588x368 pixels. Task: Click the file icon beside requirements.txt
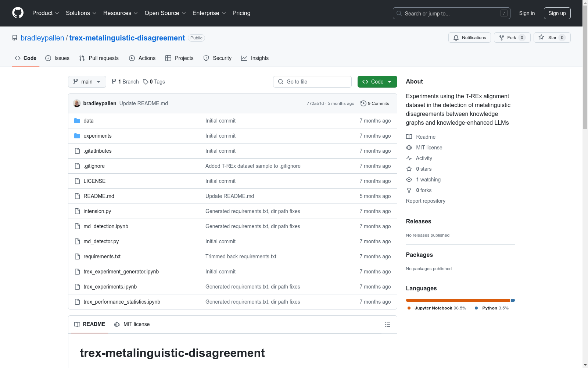coord(77,256)
